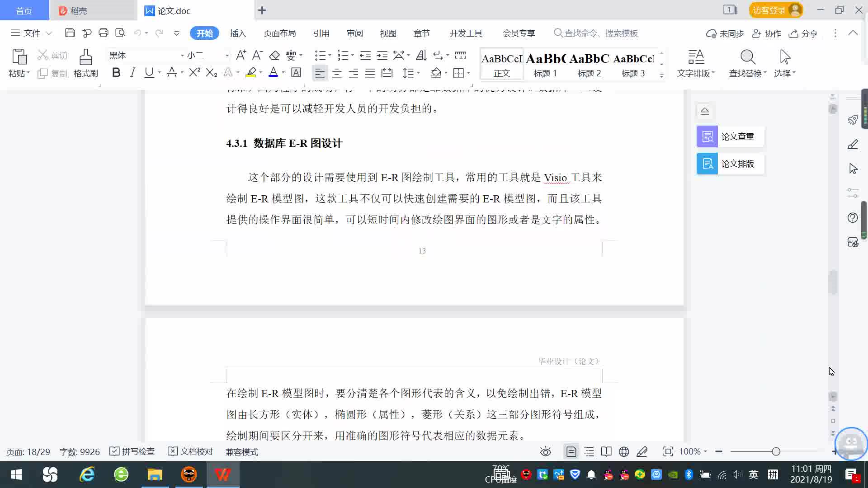Toggle eye protection mode icon
The height and width of the screenshot is (488, 868).
pos(546,451)
